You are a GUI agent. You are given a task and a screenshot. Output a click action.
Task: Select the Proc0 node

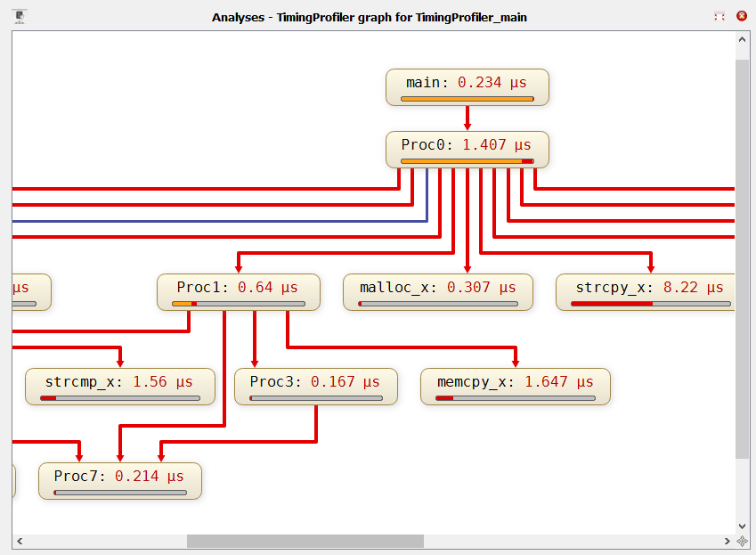(467, 149)
